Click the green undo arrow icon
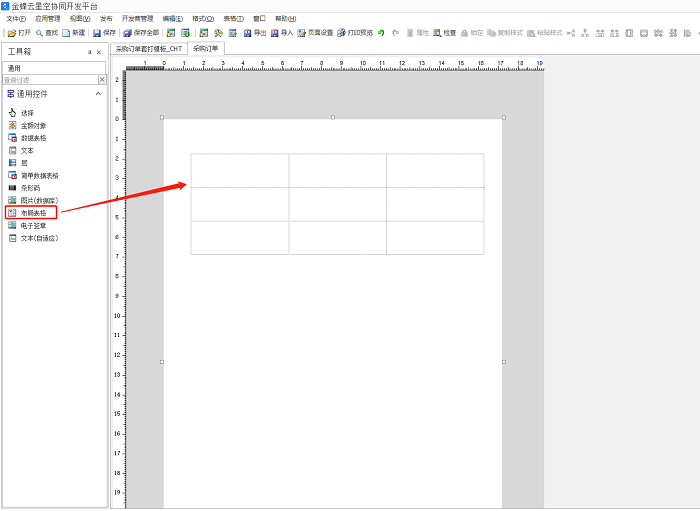700x511 pixels. 381,33
